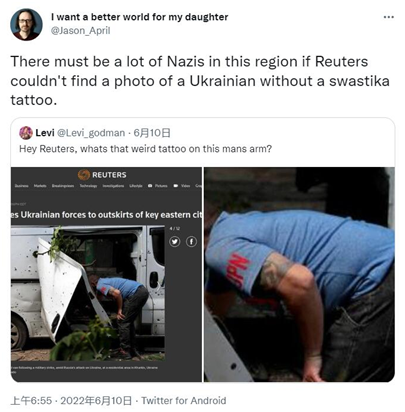Open Jason_April's profile picture
This screenshot has height=412, width=405.
click(x=26, y=24)
